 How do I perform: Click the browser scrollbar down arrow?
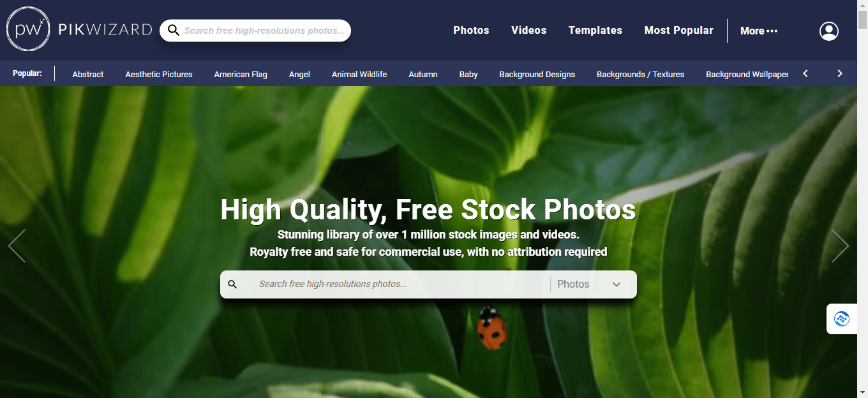(x=862, y=392)
